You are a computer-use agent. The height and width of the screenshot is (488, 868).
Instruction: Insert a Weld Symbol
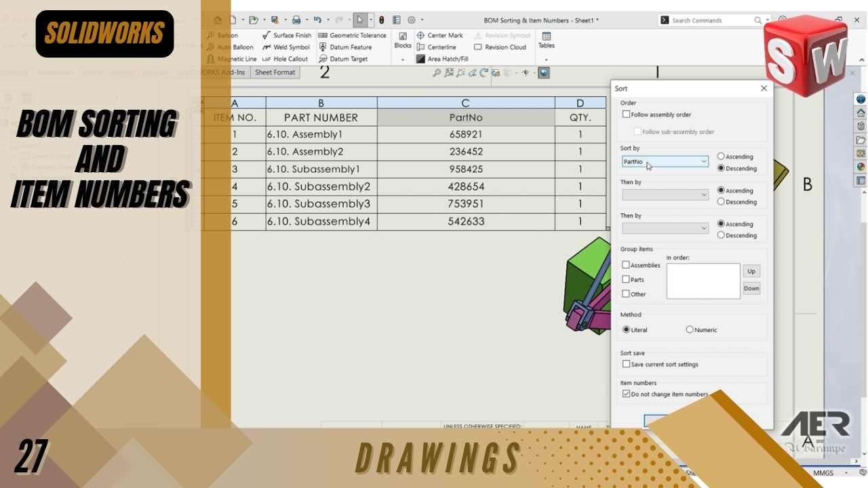pos(286,47)
